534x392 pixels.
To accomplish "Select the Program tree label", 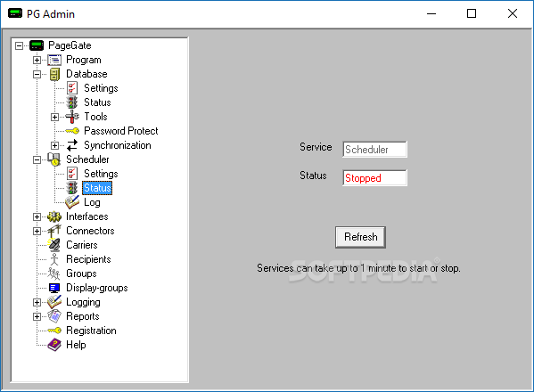I will pos(84,60).
